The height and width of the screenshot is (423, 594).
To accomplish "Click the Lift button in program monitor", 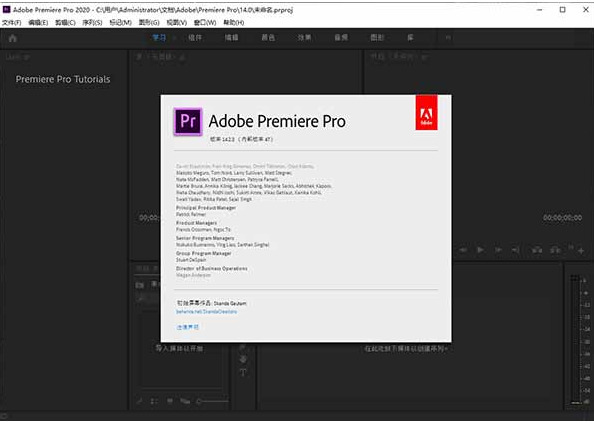I will point(537,250).
